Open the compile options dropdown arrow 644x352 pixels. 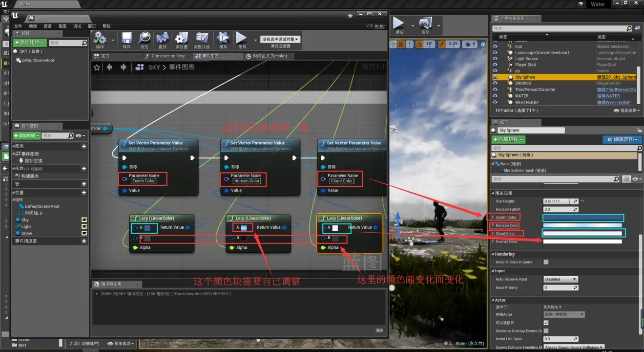[x=113, y=40]
